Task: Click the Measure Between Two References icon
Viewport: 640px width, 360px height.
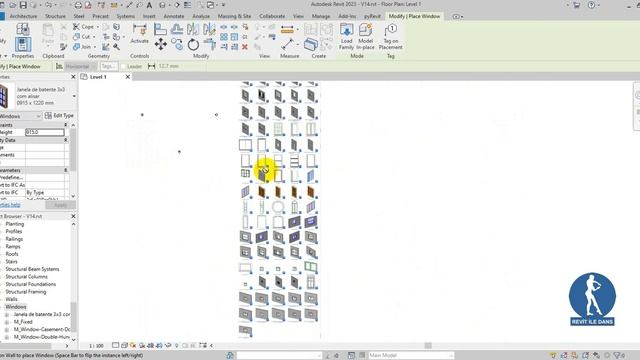Action: click(x=287, y=44)
